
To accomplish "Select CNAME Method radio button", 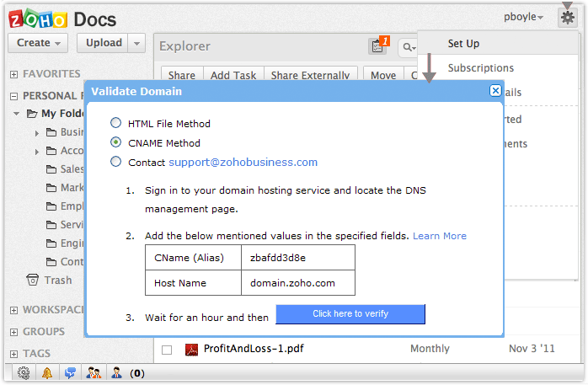I will pyautogui.click(x=116, y=142).
